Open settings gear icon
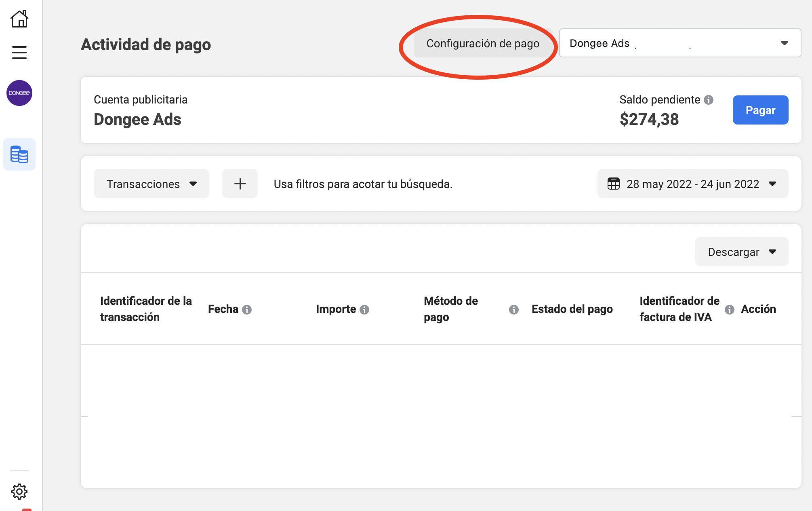The width and height of the screenshot is (812, 511). coord(19,492)
